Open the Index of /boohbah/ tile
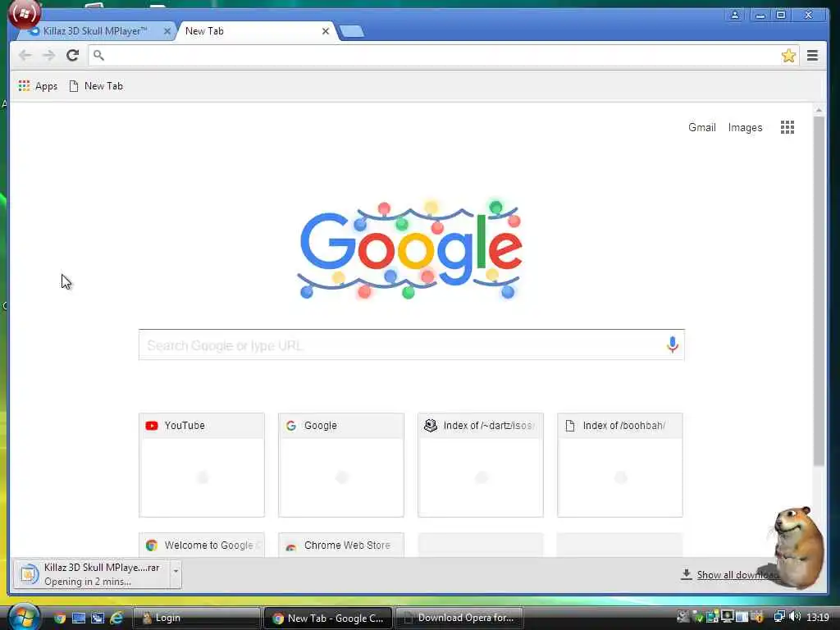This screenshot has width=840, height=630. tap(620, 465)
